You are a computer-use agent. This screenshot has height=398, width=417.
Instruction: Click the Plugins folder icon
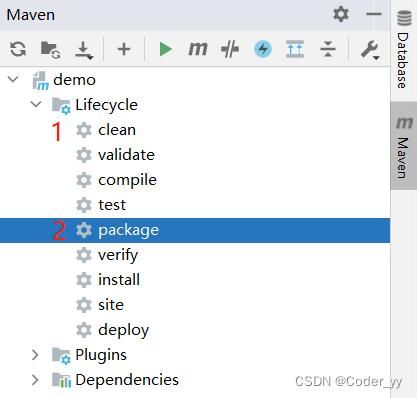coord(61,356)
